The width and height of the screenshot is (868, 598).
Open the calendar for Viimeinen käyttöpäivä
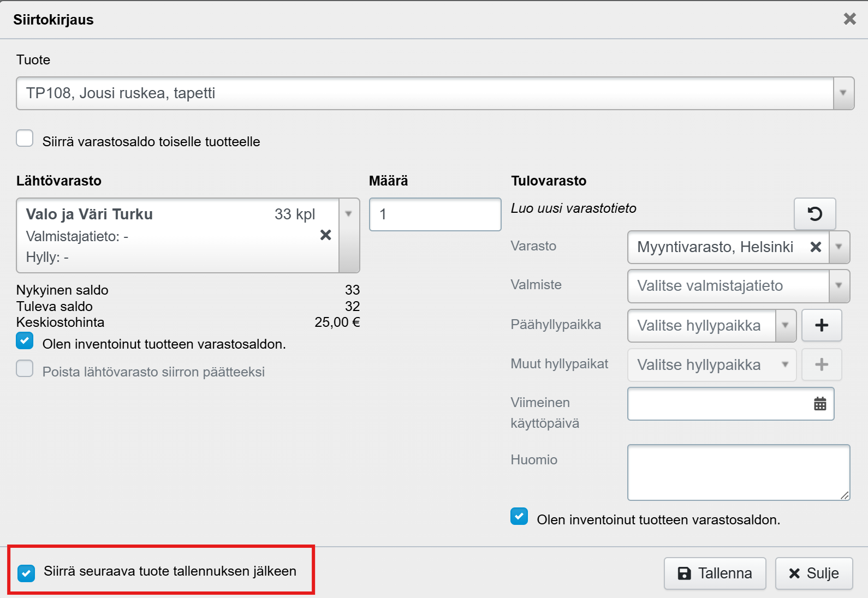point(820,404)
